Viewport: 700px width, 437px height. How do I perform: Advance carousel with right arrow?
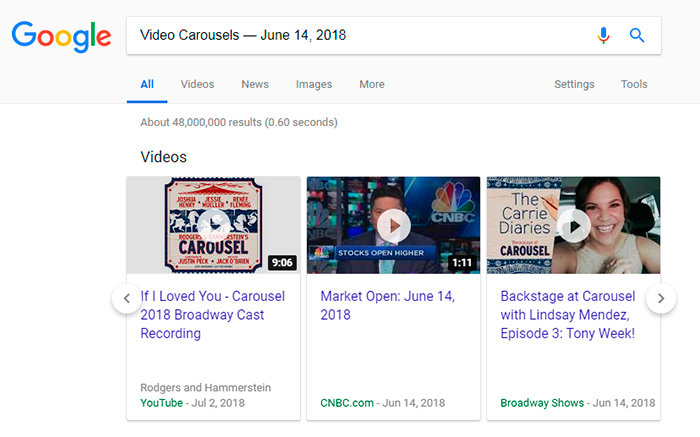click(661, 298)
